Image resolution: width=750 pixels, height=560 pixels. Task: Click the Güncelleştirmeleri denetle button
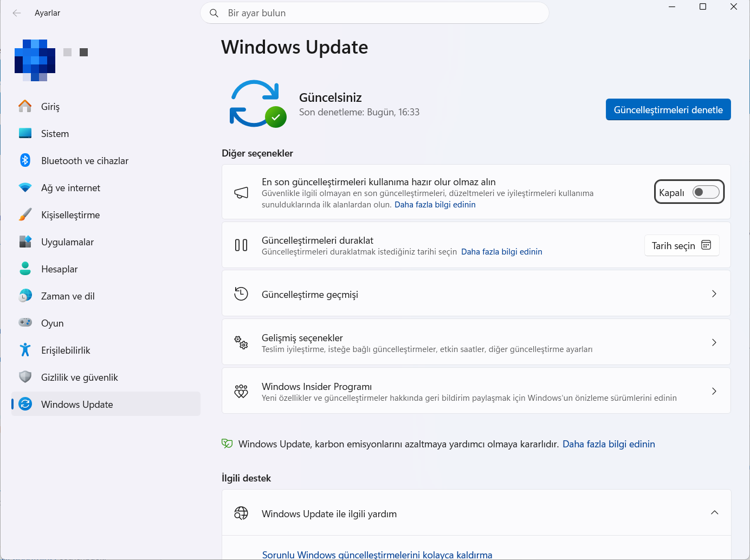click(668, 109)
